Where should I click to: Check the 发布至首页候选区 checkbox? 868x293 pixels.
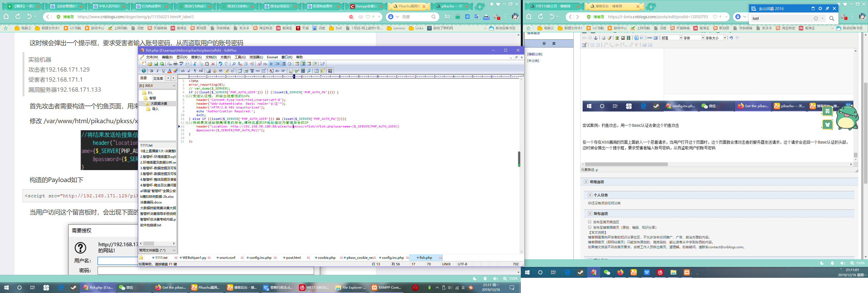tap(590, 222)
